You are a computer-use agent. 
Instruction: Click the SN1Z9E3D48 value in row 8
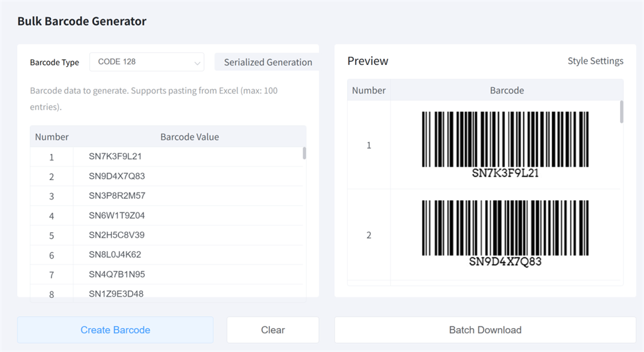tap(116, 294)
